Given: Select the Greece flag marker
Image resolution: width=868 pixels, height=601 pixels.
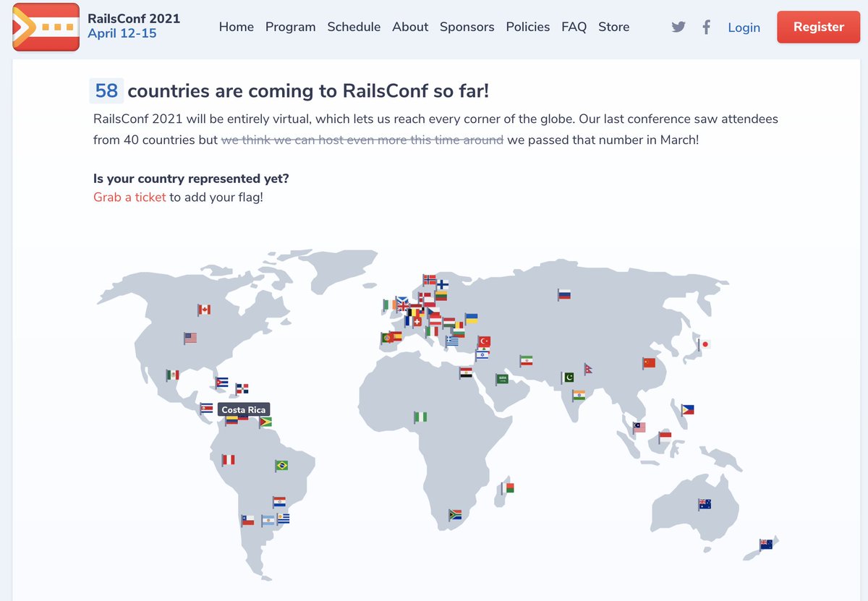Looking at the screenshot, I should coord(452,341).
